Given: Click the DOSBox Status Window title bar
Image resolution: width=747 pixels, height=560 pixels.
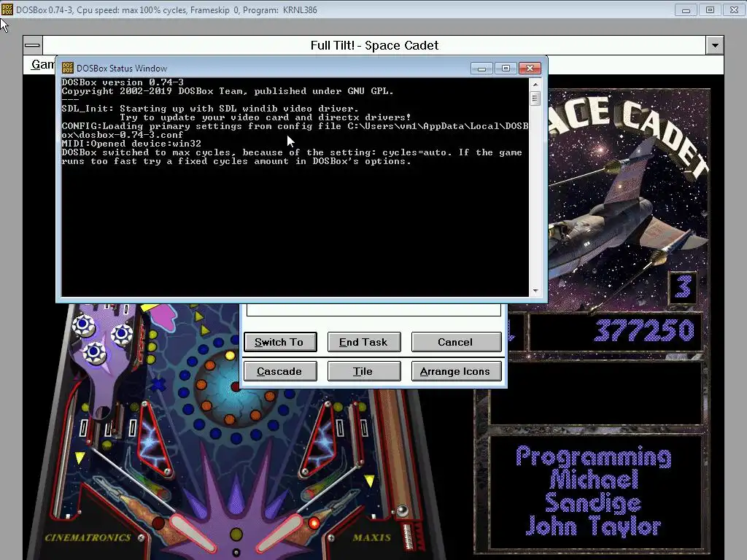Looking at the screenshot, I should pos(271,69).
